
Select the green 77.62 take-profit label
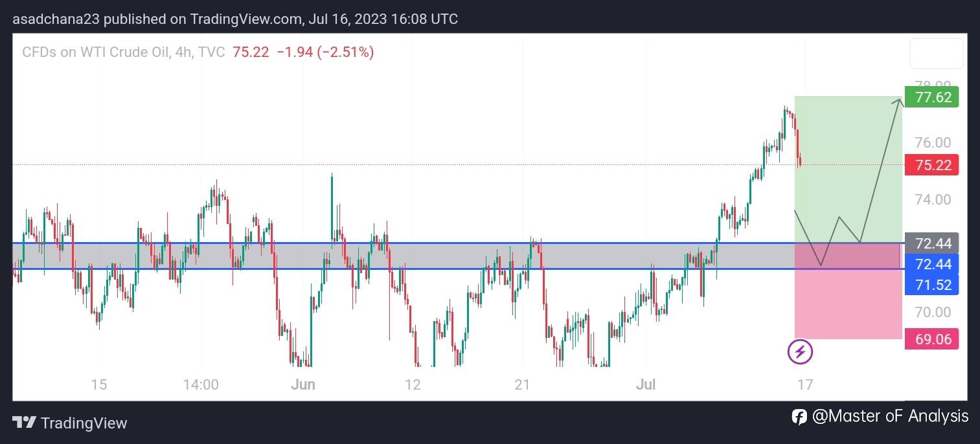(931, 97)
